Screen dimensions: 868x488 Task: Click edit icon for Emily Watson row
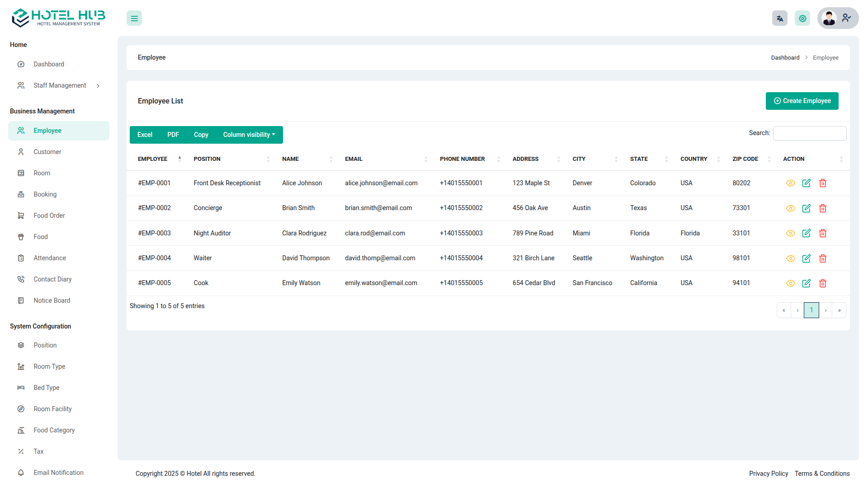pos(807,283)
